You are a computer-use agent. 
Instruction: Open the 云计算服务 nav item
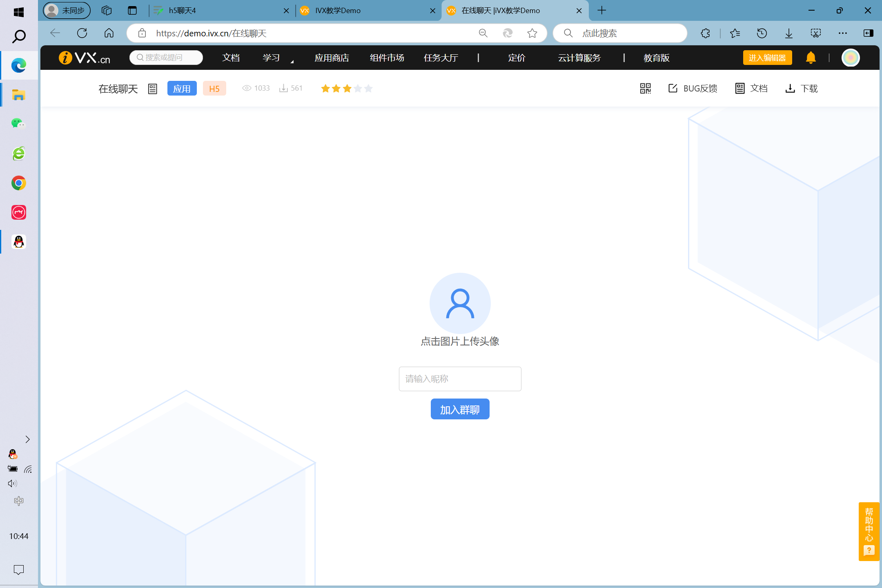(x=579, y=58)
